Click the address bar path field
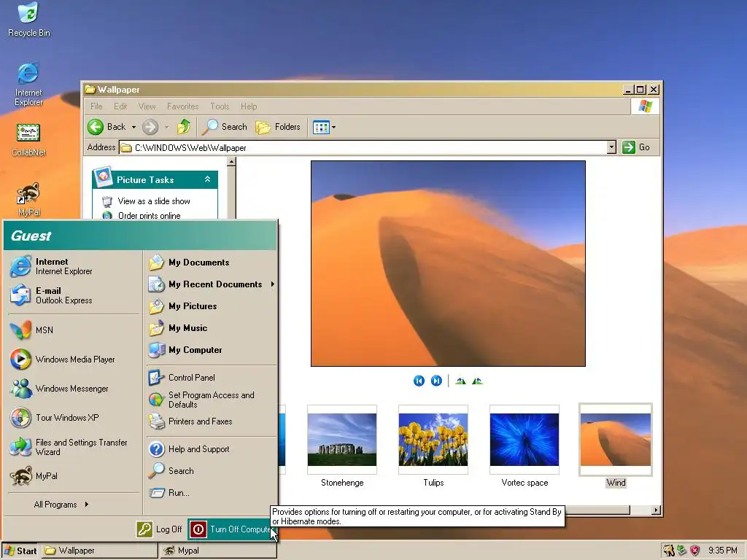 pos(363,147)
